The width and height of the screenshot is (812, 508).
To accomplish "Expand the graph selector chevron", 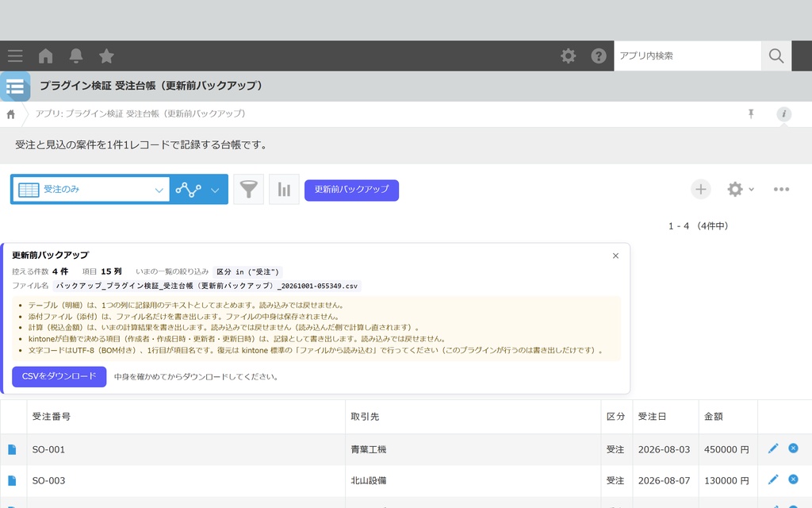I will 215,190.
